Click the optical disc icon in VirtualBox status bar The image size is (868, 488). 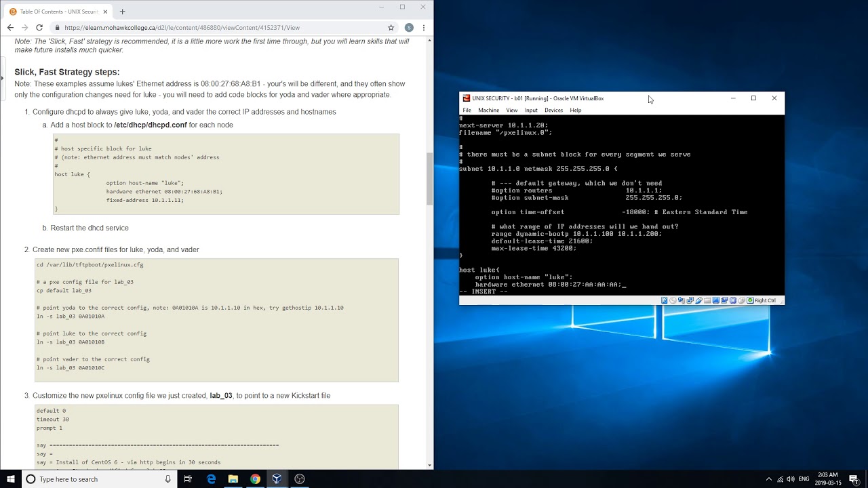(x=673, y=300)
